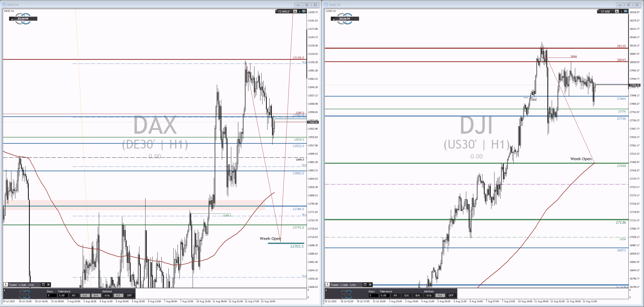
Task: Toggle the OFF switch in DE30 panel
Action: [x=129, y=296]
